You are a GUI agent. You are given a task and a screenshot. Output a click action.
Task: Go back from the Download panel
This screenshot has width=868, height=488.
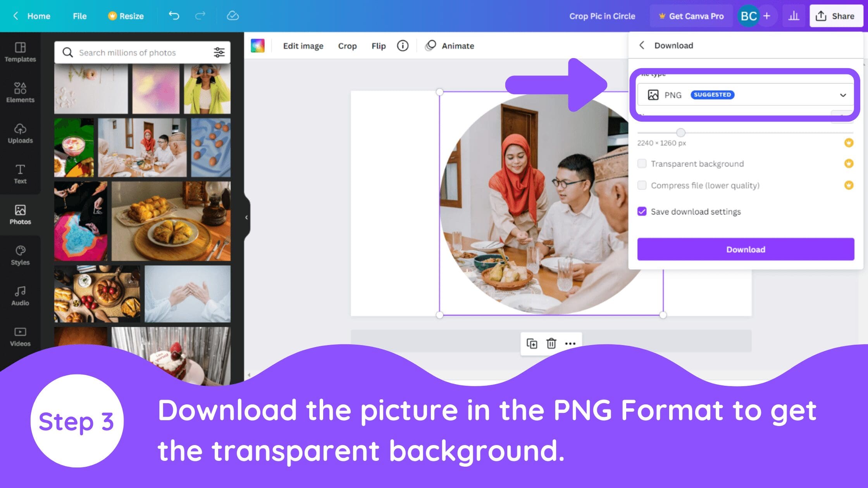tap(642, 45)
